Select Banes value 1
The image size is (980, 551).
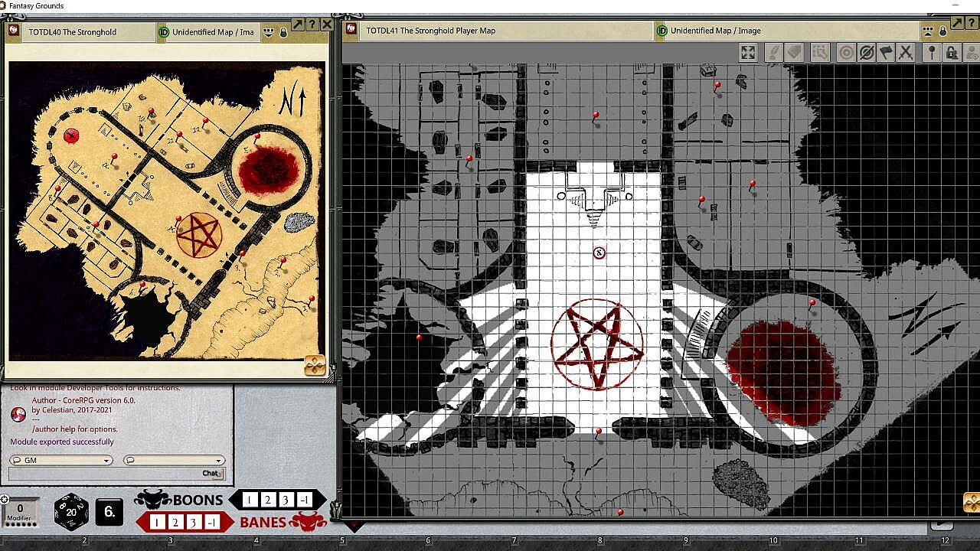click(158, 523)
